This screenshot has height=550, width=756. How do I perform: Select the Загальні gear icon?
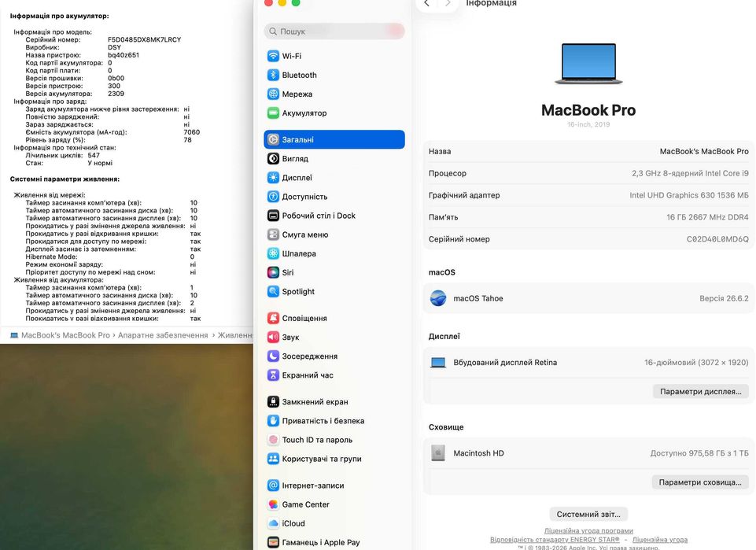click(x=273, y=139)
